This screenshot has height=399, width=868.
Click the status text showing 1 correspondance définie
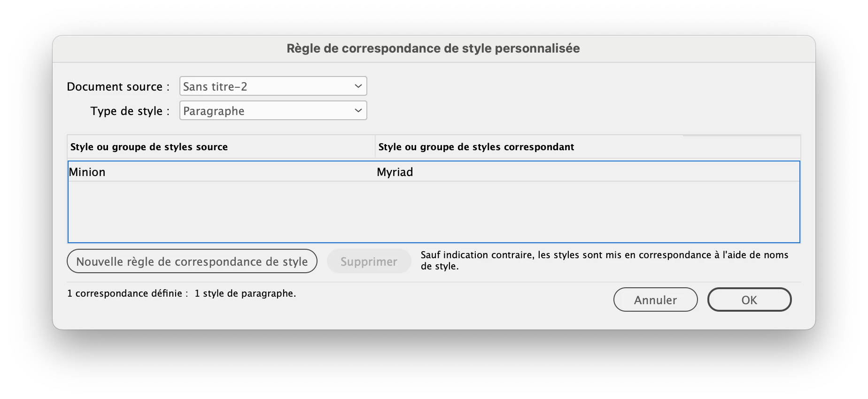181,293
